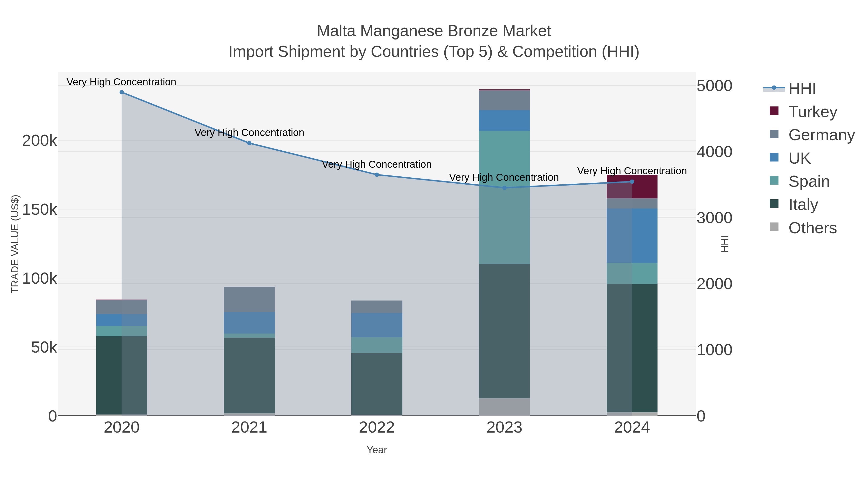868x488 pixels.
Task: Click the 2000 HHI axis tick
Action: pos(714,284)
